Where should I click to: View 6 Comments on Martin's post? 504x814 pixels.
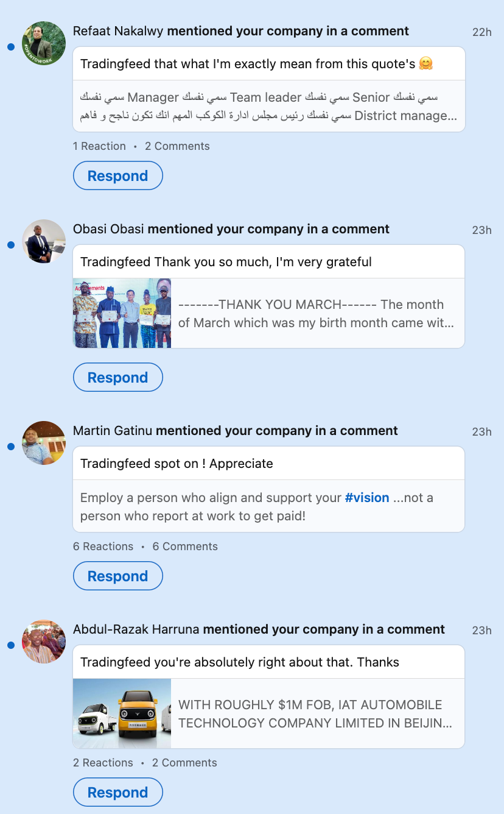point(185,547)
